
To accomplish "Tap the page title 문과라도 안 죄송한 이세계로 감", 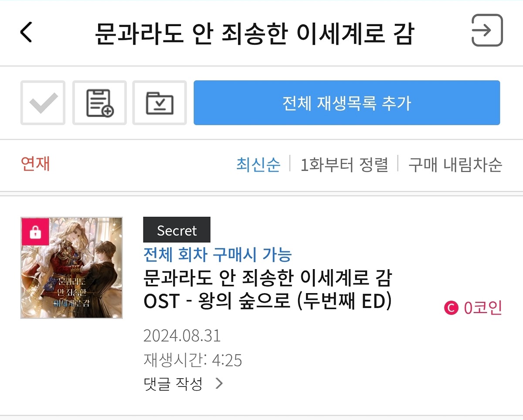I will click(254, 34).
